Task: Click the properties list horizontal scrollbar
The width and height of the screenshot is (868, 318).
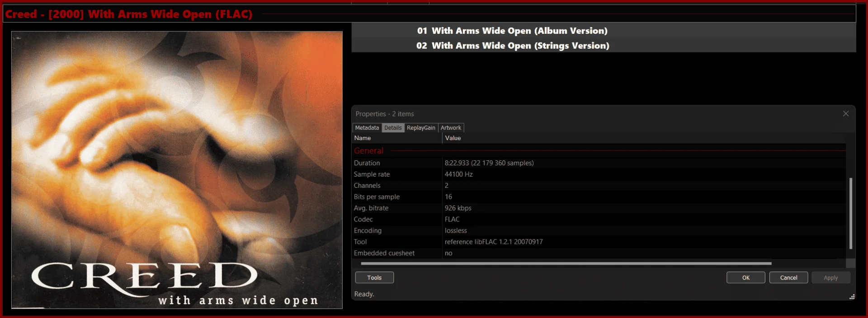Action: (566, 263)
